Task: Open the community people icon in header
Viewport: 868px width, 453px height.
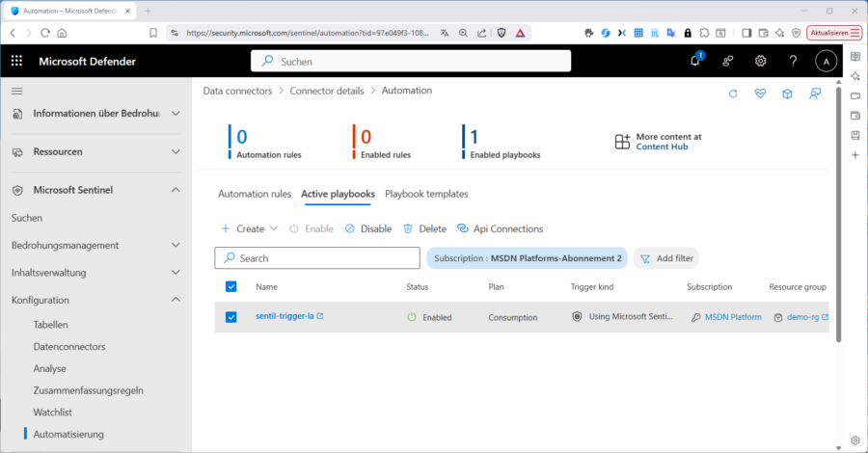Action: pos(728,62)
